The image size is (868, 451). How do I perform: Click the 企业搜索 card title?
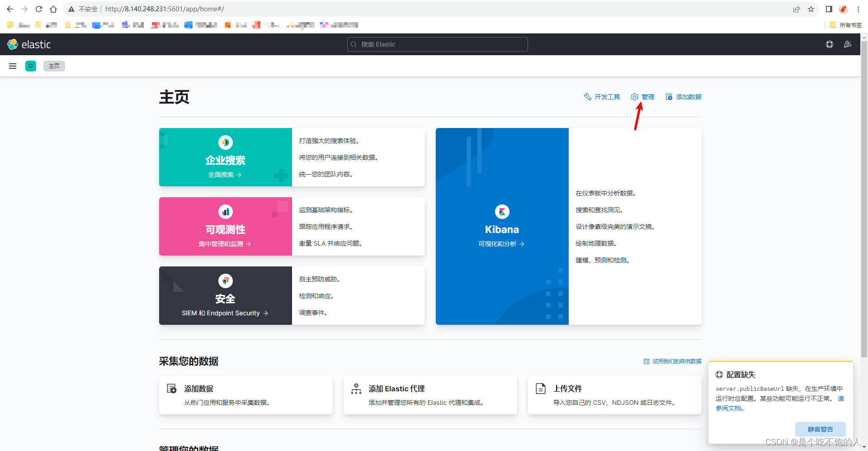tap(226, 160)
